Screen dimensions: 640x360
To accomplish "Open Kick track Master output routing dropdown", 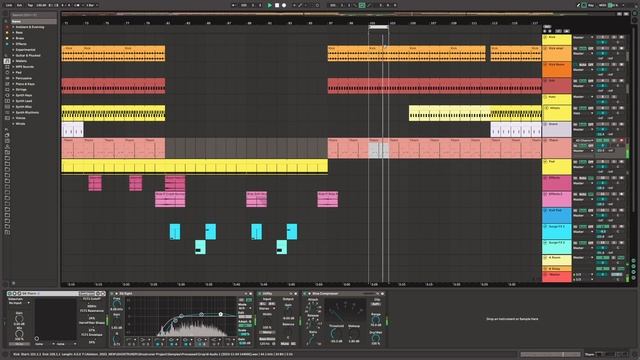I will pyautogui.click(x=583, y=38).
